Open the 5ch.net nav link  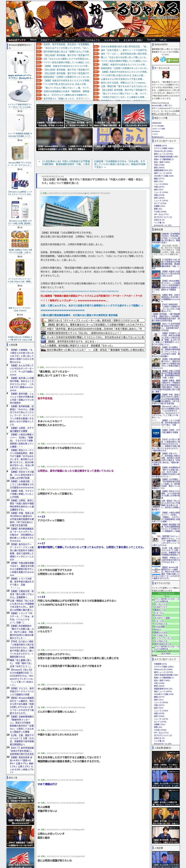[151, 40]
